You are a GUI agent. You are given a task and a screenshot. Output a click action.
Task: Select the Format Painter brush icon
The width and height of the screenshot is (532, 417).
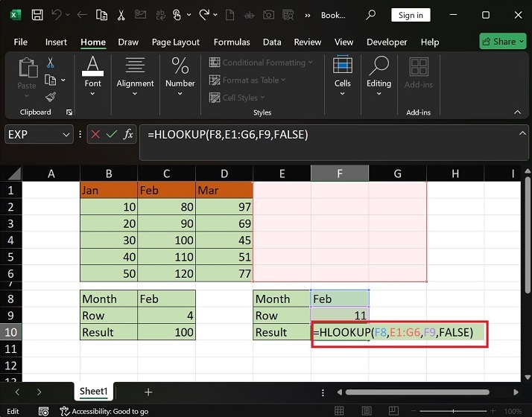[x=51, y=97]
